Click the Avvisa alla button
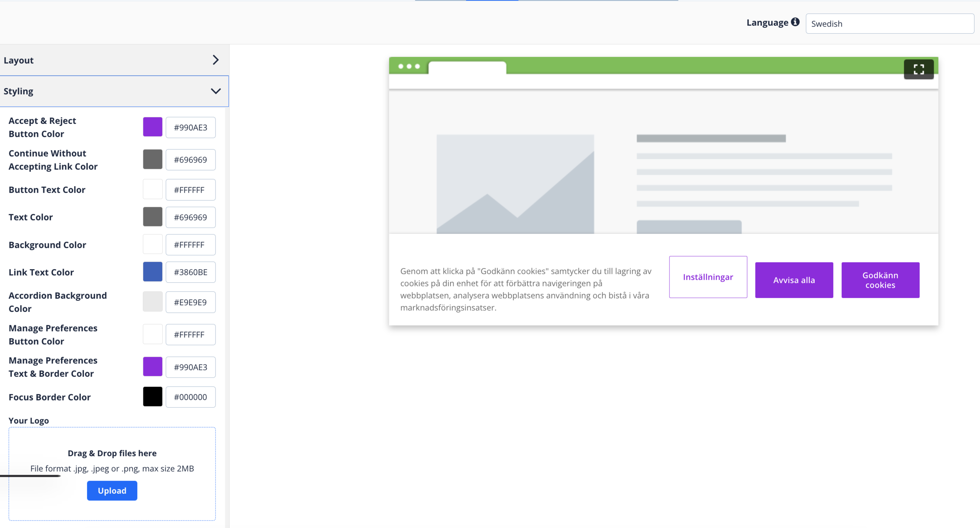 pos(794,280)
